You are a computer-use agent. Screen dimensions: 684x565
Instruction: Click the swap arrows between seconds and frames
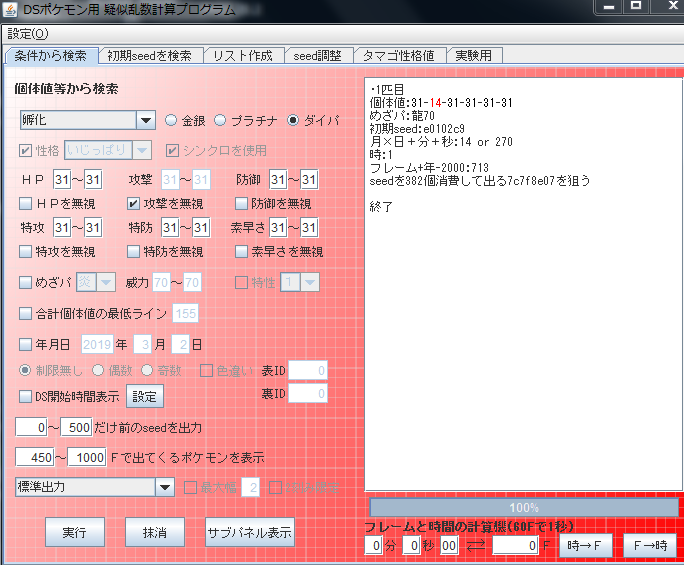point(476,546)
